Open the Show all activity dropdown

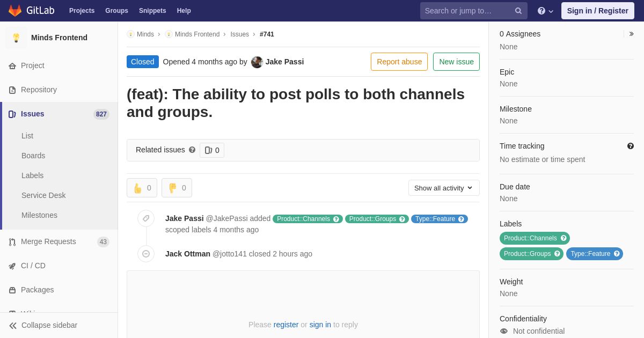[444, 188]
